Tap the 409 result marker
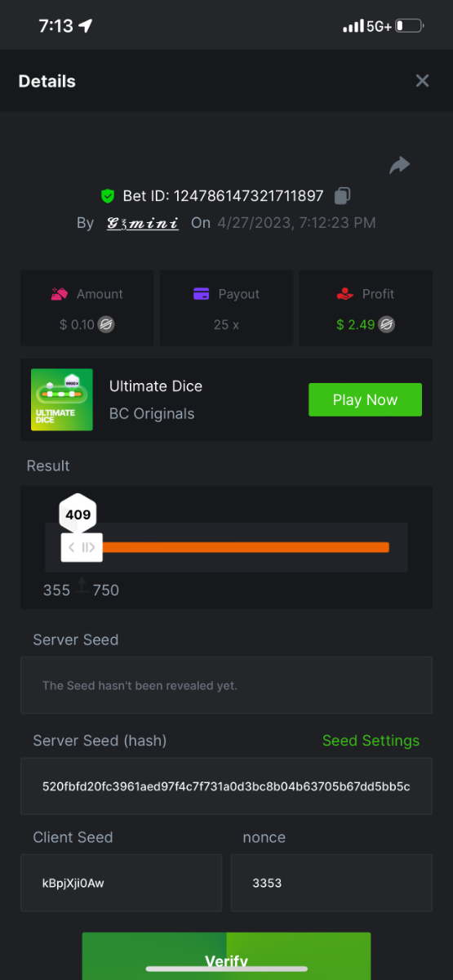Viewport: 453px width, 980px height. [78, 514]
